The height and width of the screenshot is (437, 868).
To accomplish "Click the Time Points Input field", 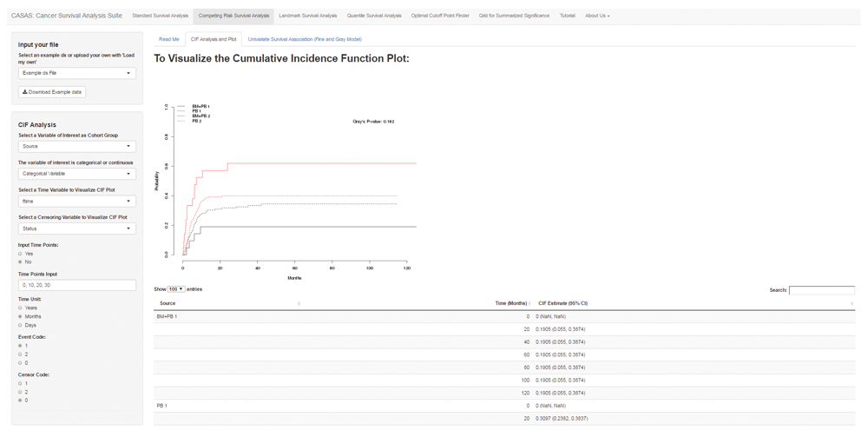I will pos(76,285).
